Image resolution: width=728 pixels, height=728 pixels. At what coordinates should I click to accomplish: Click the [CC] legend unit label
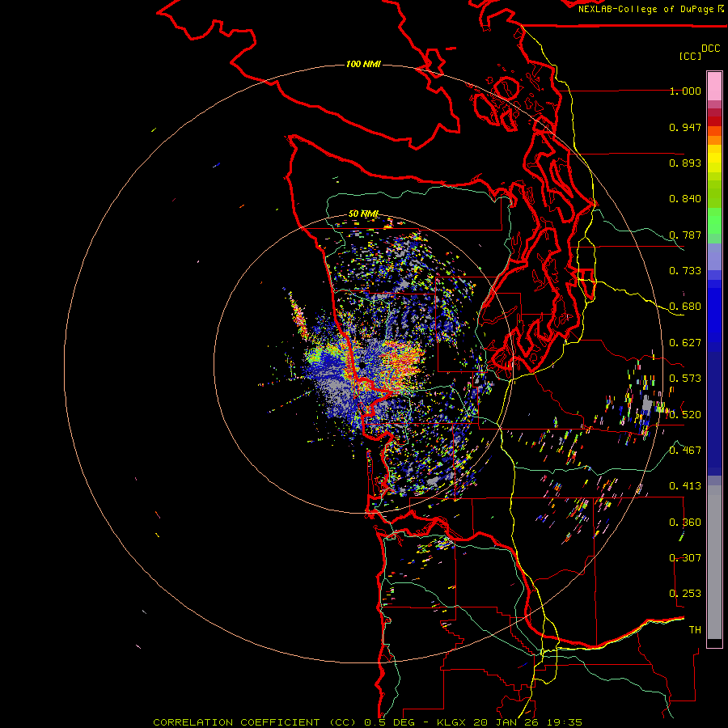coord(690,56)
